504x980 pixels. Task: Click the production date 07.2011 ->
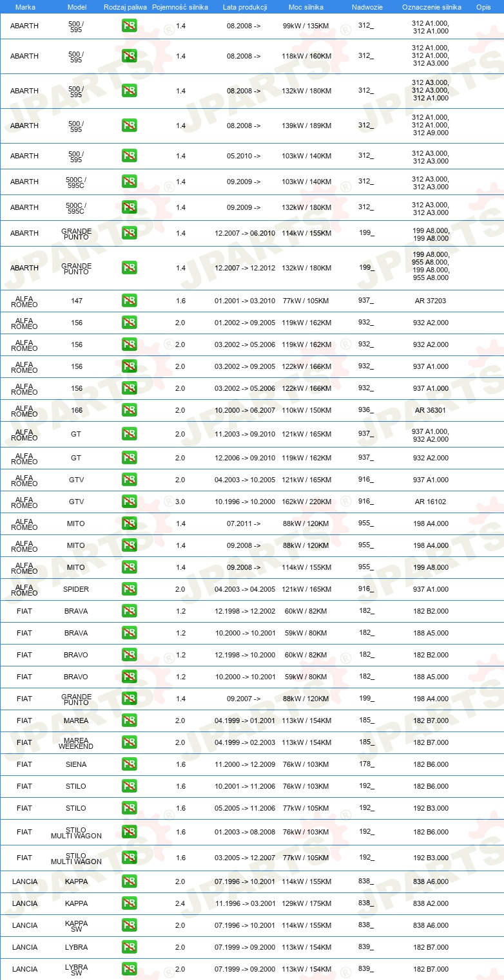click(244, 523)
